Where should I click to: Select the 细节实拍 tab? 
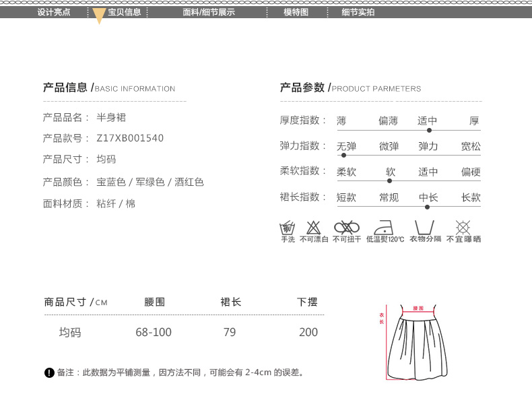pos(358,12)
